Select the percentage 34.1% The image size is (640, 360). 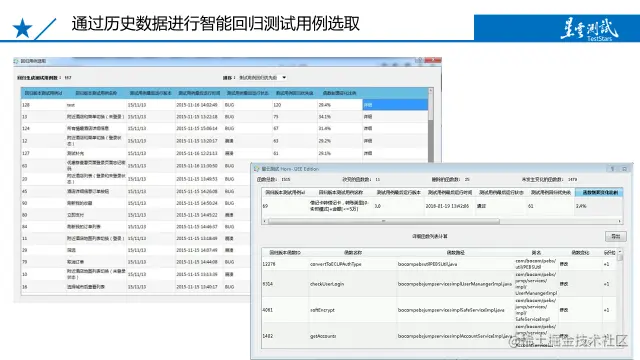(324, 117)
